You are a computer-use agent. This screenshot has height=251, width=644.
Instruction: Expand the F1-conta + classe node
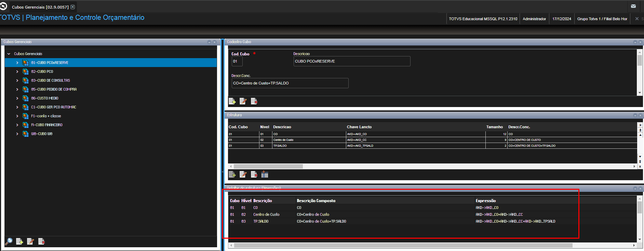click(x=17, y=116)
